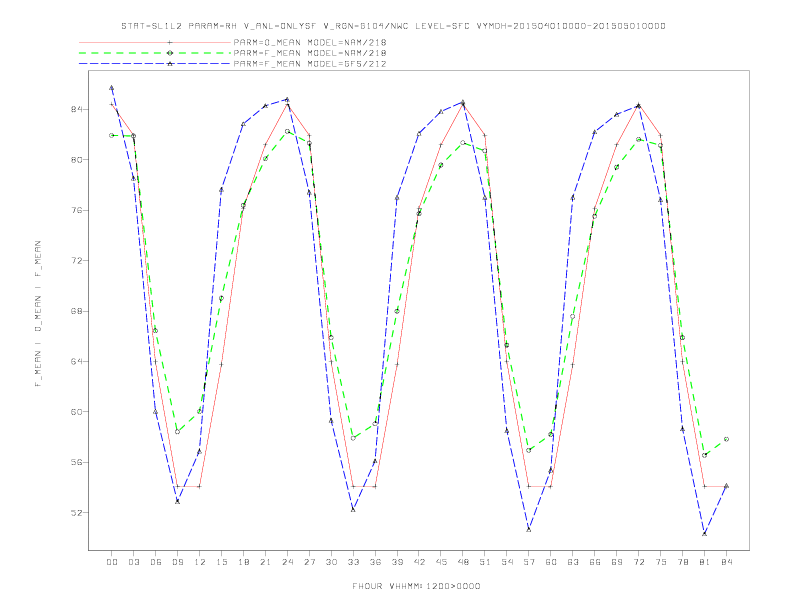Click x-axis tick label 00
The width and height of the screenshot is (792, 612).
[x=112, y=562]
